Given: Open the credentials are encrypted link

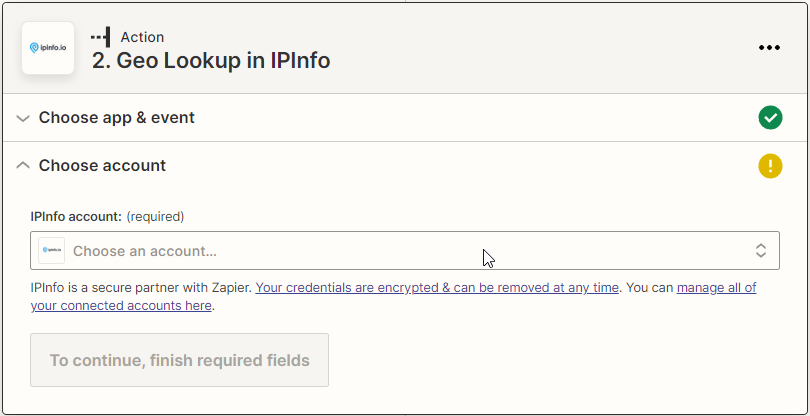Looking at the screenshot, I should click(x=437, y=288).
